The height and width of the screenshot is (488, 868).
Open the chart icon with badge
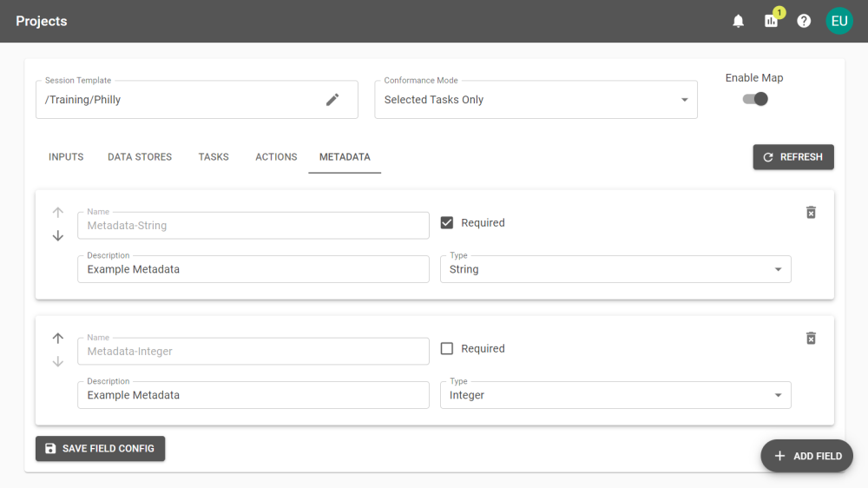tap(771, 21)
